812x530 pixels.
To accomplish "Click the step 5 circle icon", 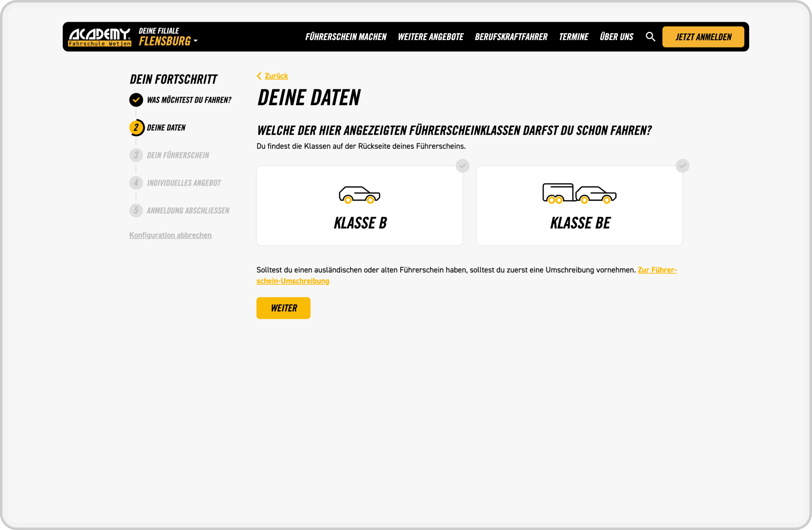I will [x=136, y=211].
